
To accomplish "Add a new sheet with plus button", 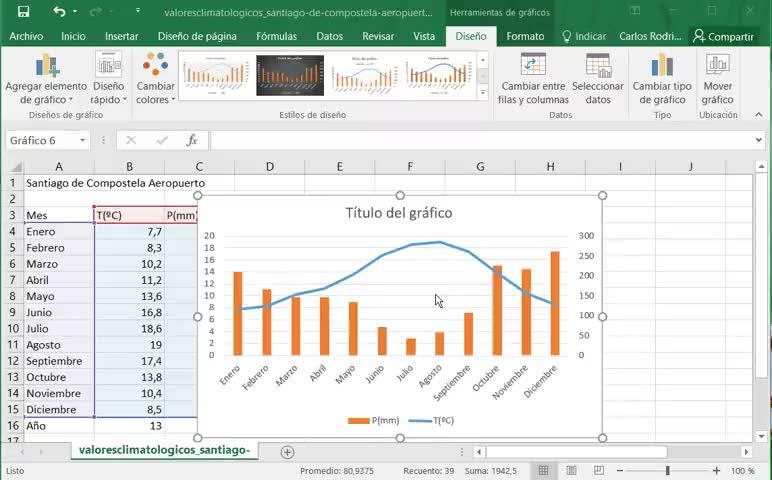I will point(287,452).
